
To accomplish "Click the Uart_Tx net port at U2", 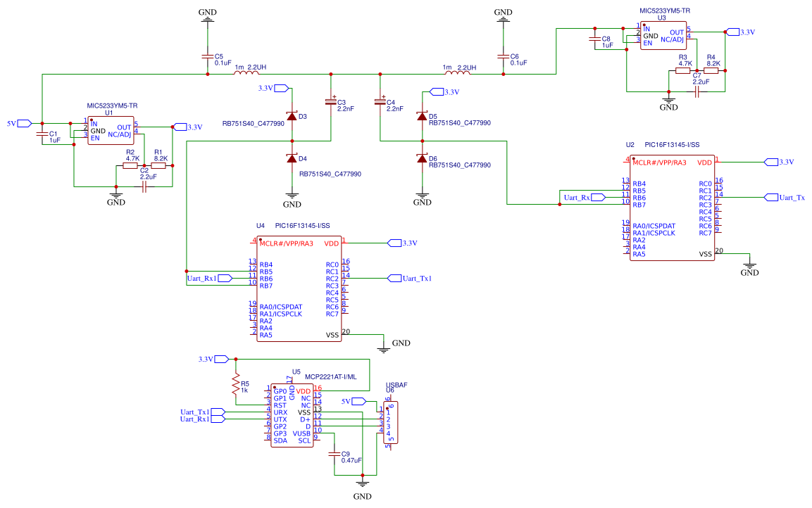I will [x=785, y=198].
